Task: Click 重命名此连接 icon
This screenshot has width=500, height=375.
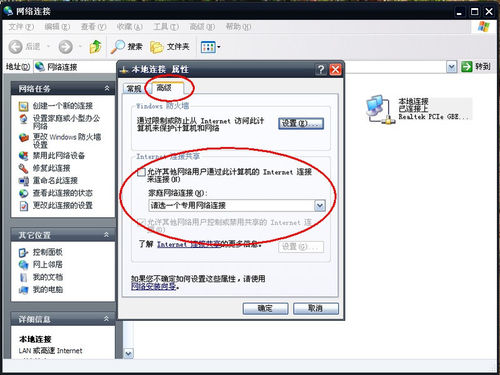Action: coord(23,181)
